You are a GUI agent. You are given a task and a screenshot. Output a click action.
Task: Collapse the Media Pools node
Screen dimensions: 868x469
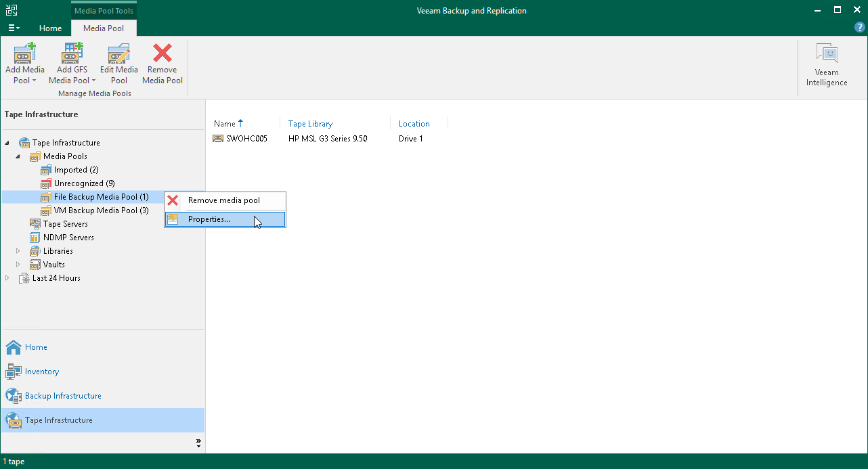click(x=18, y=156)
